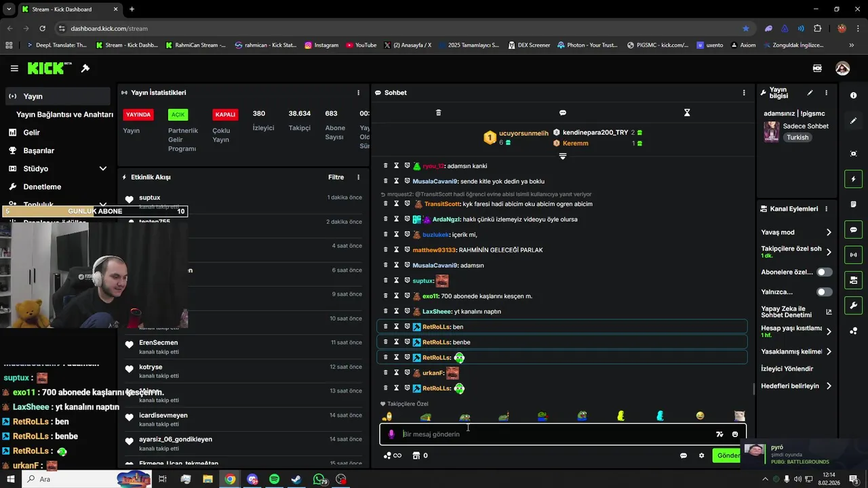
Task: Click the lightning bolt icon in right sidebar
Action: point(854,179)
